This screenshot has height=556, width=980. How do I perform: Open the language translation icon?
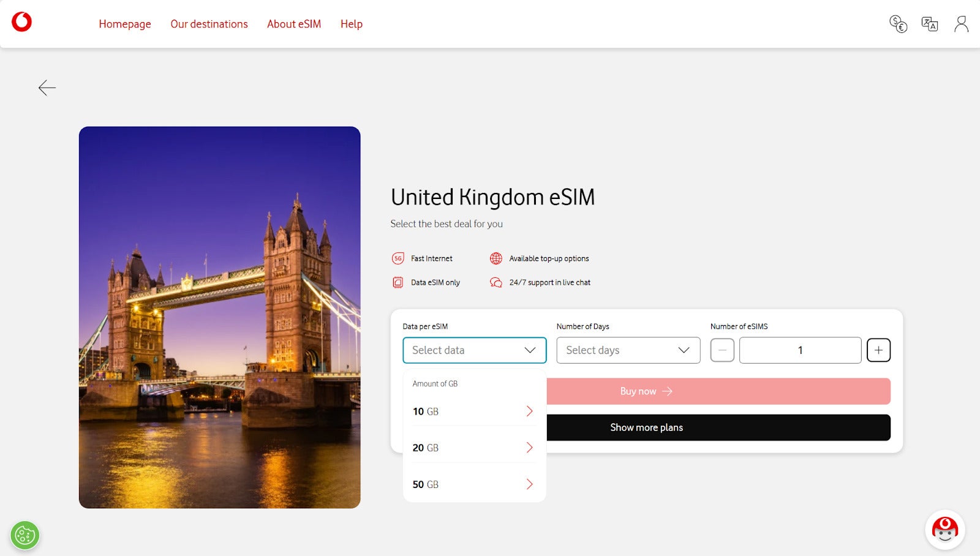click(929, 23)
